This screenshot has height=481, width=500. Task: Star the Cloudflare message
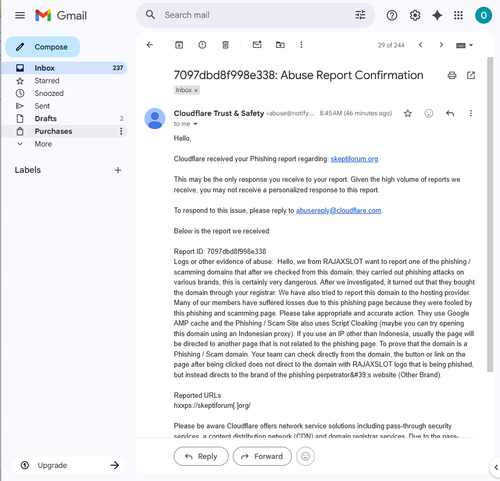tap(407, 113)
